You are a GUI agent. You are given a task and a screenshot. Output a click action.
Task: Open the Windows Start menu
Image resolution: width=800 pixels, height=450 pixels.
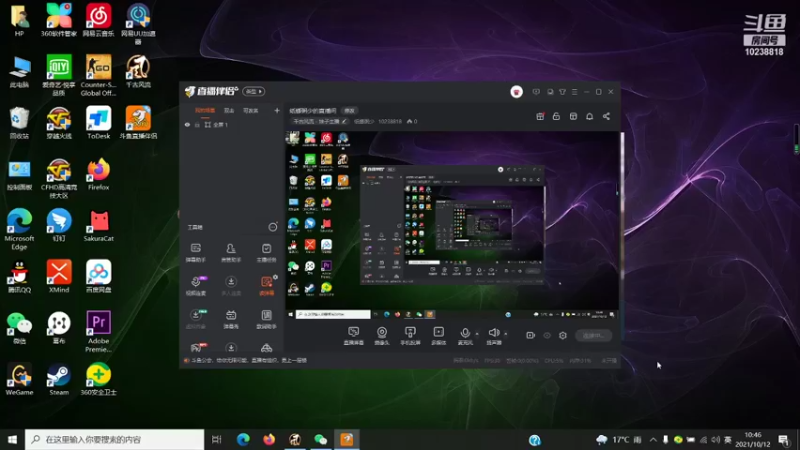(x=12, y=439)
